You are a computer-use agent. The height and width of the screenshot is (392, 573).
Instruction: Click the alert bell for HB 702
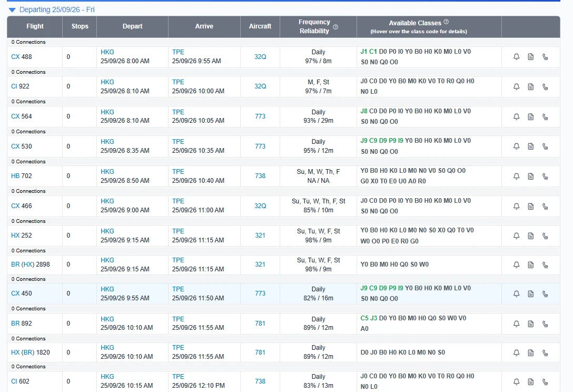516,177
